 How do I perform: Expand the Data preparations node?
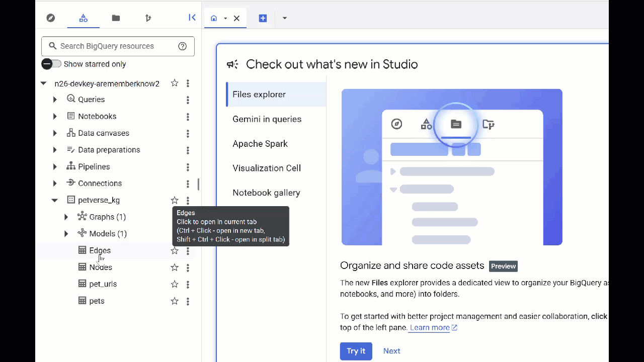55,150
